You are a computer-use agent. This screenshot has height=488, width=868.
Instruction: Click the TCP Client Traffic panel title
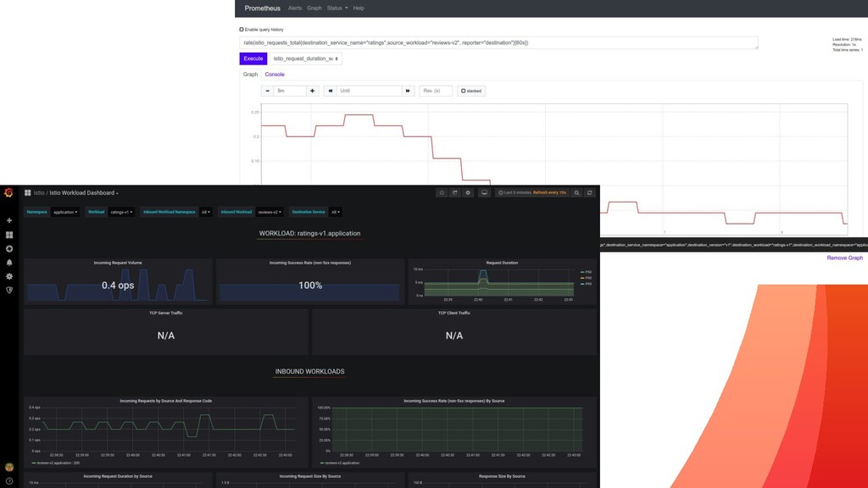(454, 313)
